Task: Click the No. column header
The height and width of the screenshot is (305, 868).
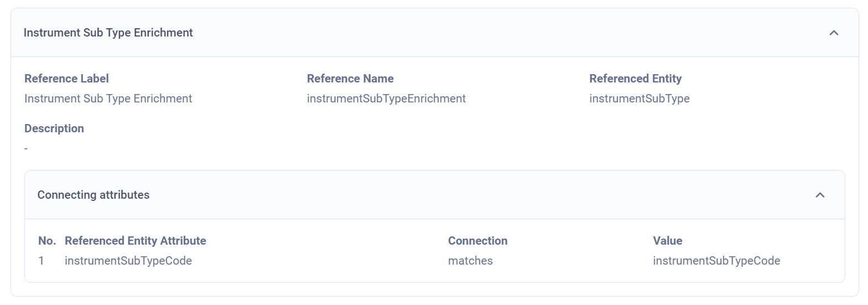Action: (47, 241)
